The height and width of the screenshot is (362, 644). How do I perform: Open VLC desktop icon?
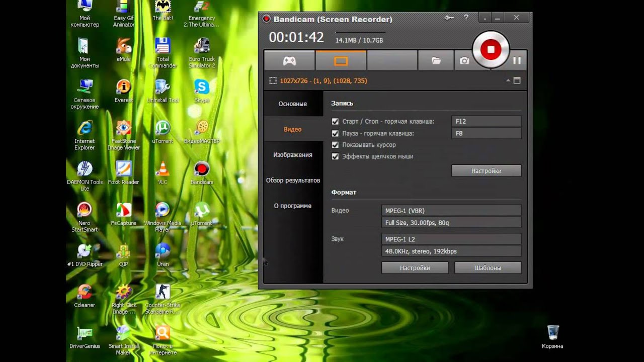163,173
